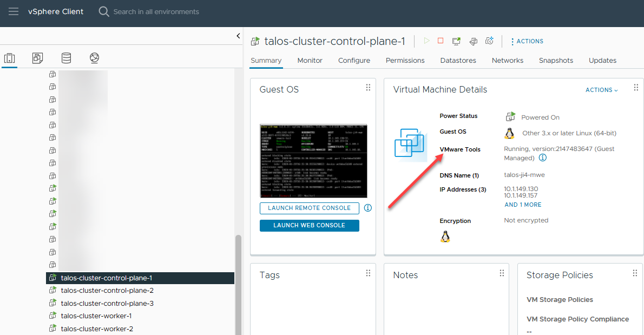The image size is (644, 335).
Task: Open the hamburger navigation menu
Action: (x=14, y=11)
